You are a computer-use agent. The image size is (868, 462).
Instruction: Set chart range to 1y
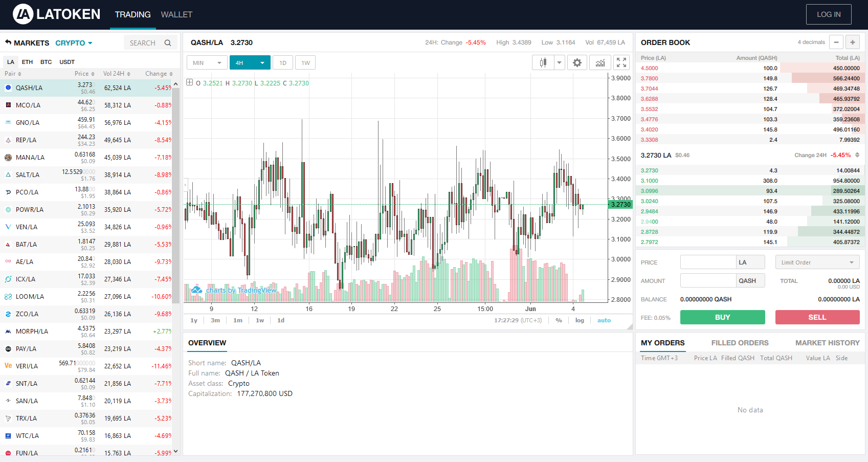pos(194,320)
